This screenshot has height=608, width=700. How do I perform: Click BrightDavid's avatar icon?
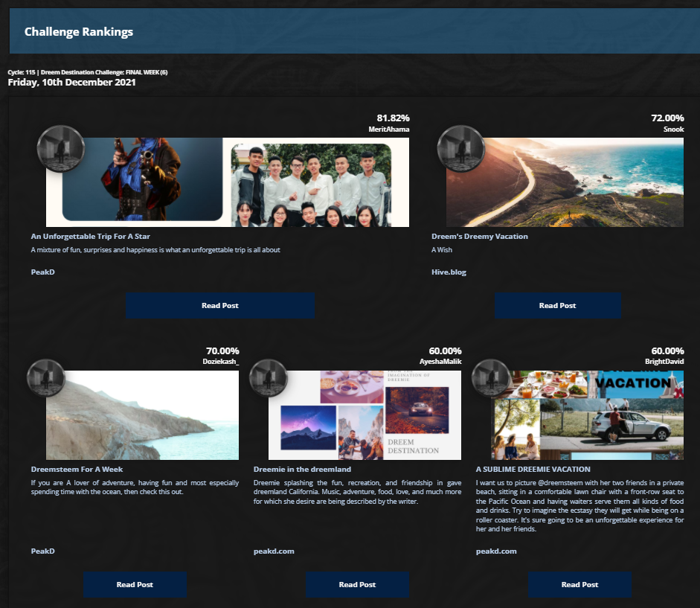pyautogui.click(x=490, y=378)
